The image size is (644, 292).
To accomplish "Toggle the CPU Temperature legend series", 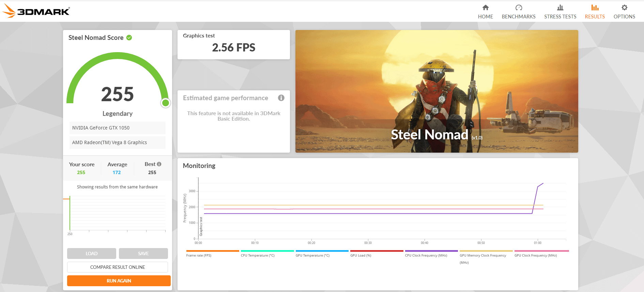I will point(267,253).
